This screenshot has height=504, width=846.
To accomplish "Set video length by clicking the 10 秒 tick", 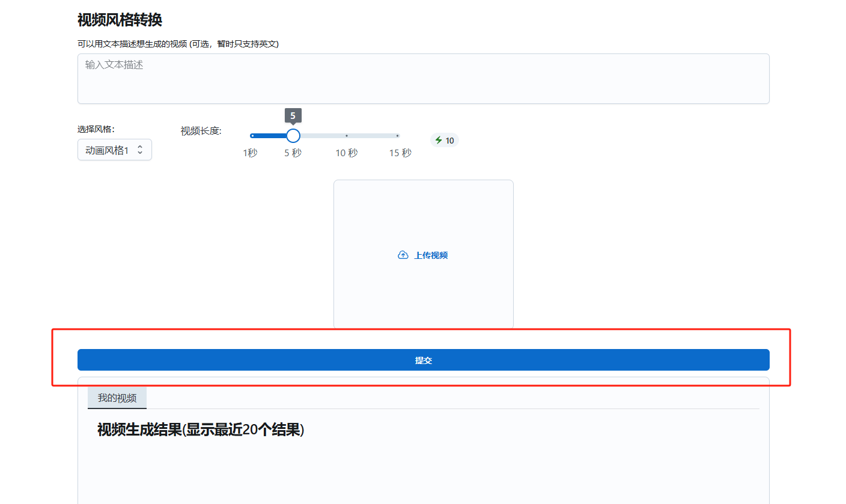I will (x=347, y=136).
